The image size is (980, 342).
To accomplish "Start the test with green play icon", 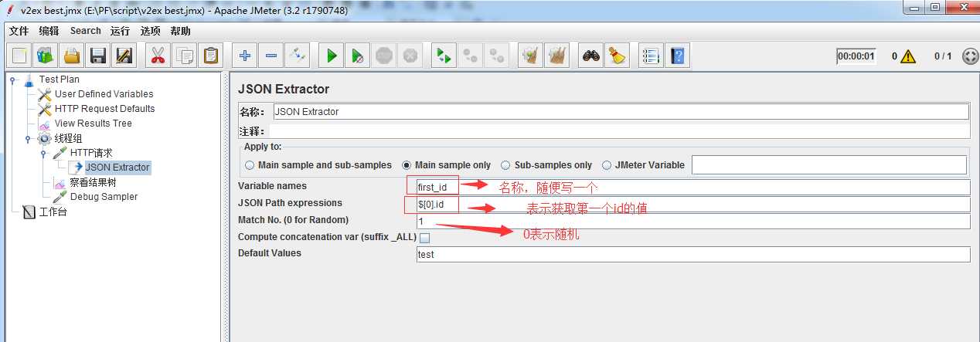I will click(x=332, y=56).
